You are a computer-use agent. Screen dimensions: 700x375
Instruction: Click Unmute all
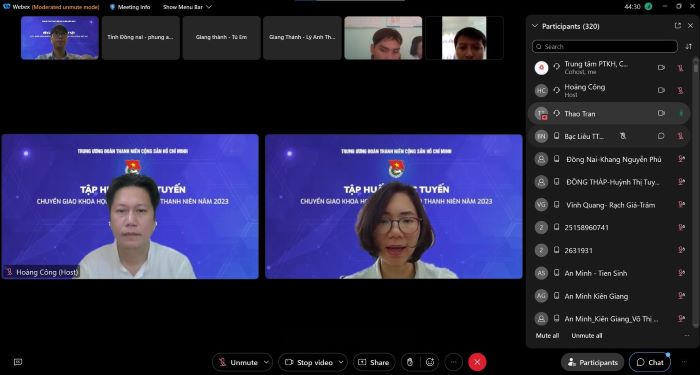[587, 336]
